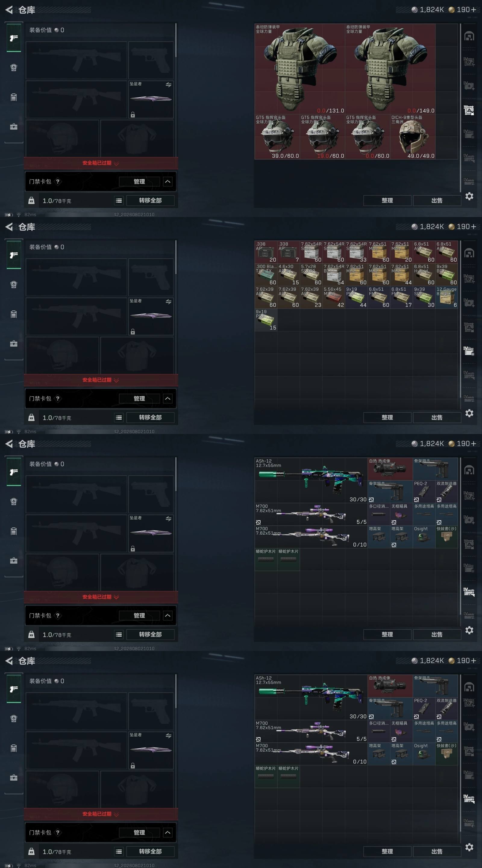Viewport: 482px width, 868px height.
Task: Click the armor grid's vertical scrollbar
Action: point(460,108)
